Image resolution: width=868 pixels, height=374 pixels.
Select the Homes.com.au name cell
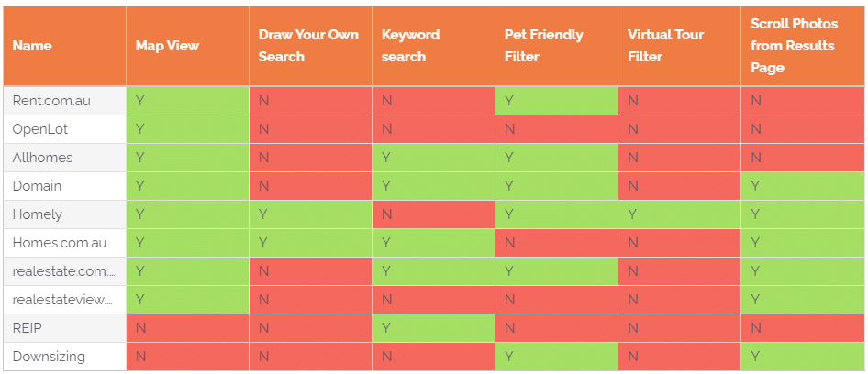[65, 243]
